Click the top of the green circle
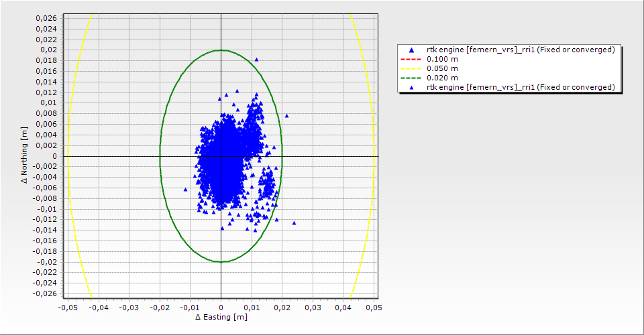Viewport: 644px width, 335px height. pos(221,50)
